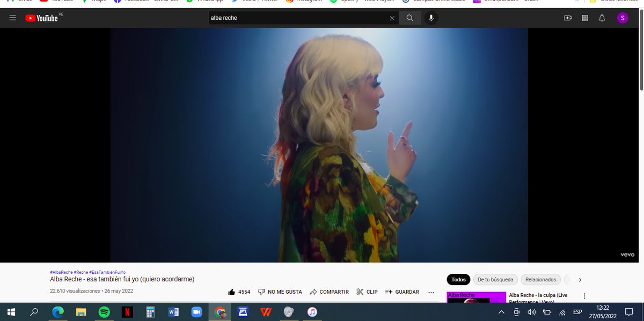644x321 pixels.
Task: Click NO ME GUSTA dislike button
Action: point(280,292)
